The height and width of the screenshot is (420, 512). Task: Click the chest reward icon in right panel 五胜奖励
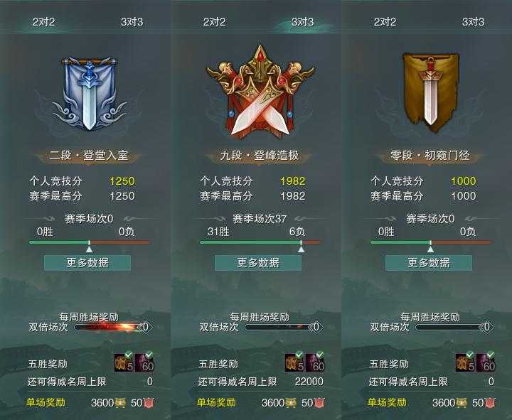465,362
